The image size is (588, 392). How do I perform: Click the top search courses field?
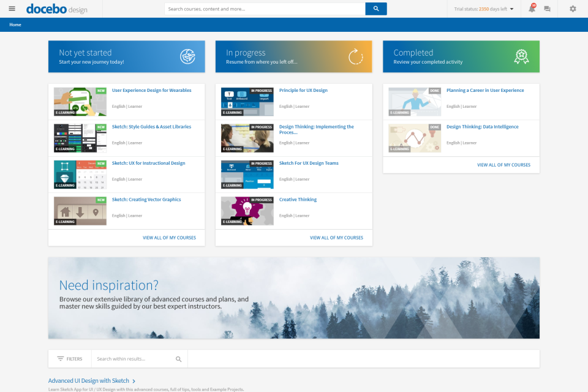coord(265,9)
